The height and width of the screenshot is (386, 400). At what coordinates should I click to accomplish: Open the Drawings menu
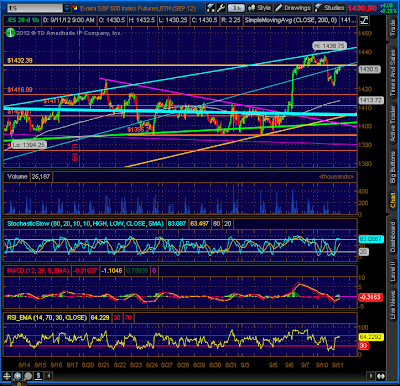point(293,8)
